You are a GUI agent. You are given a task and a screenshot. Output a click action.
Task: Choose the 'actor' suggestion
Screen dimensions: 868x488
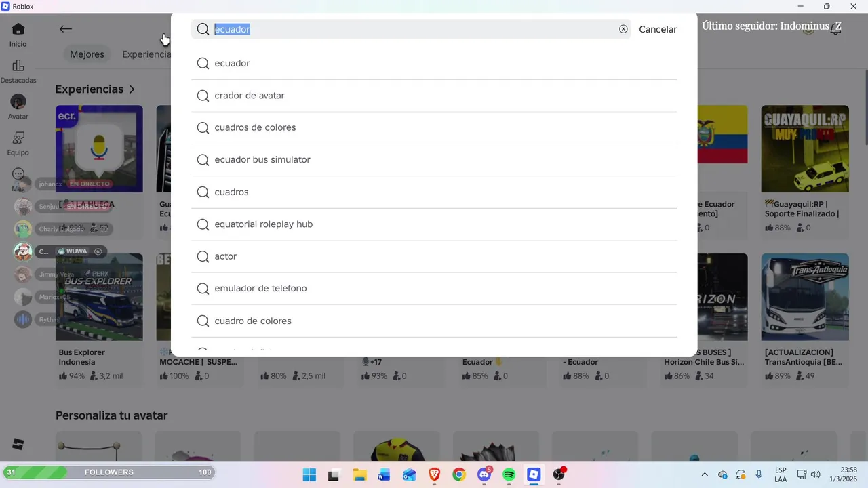pyautogui.click(x=434, y=256)
